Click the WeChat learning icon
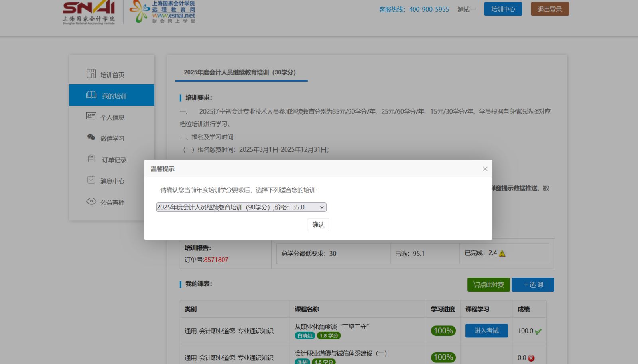This screenshot has width=638, height=364. click(91, 137)
